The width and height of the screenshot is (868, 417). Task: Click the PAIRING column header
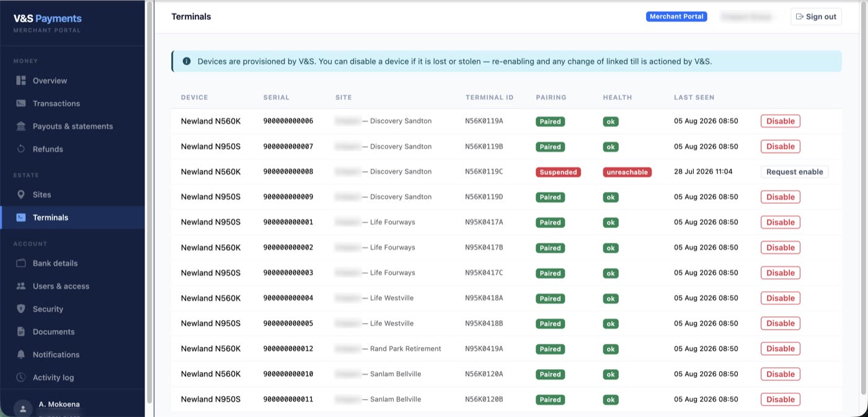(x=551, y=97)
